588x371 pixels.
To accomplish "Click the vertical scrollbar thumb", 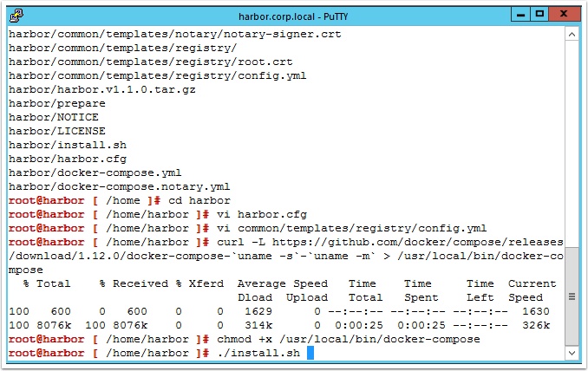I will click(572, 296).
